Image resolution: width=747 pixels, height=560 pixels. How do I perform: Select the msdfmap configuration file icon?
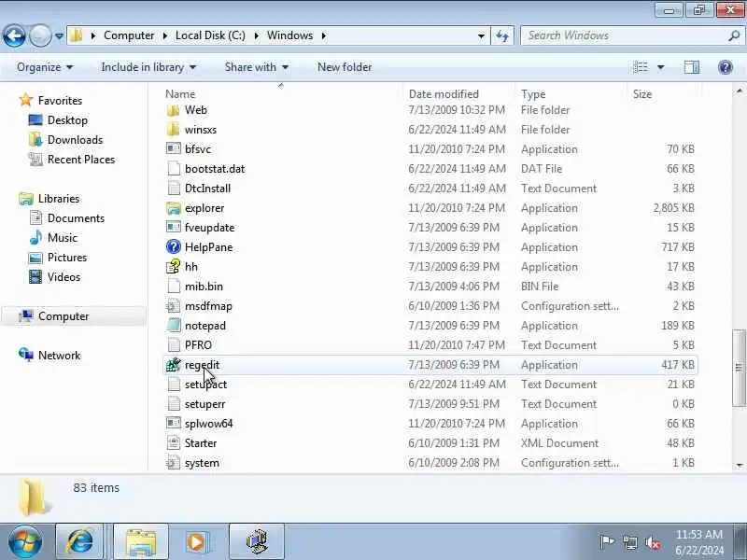pyautogui.click(x=174, y=306)
